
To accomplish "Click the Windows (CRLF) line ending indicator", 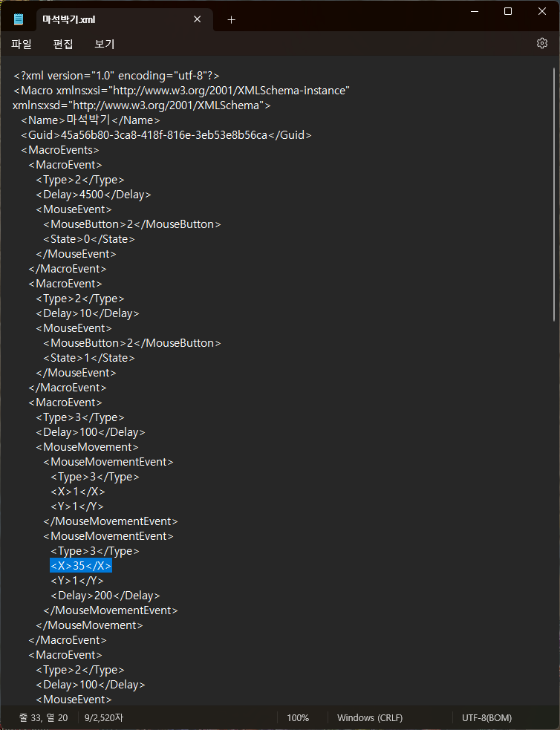I will (370, 718).
